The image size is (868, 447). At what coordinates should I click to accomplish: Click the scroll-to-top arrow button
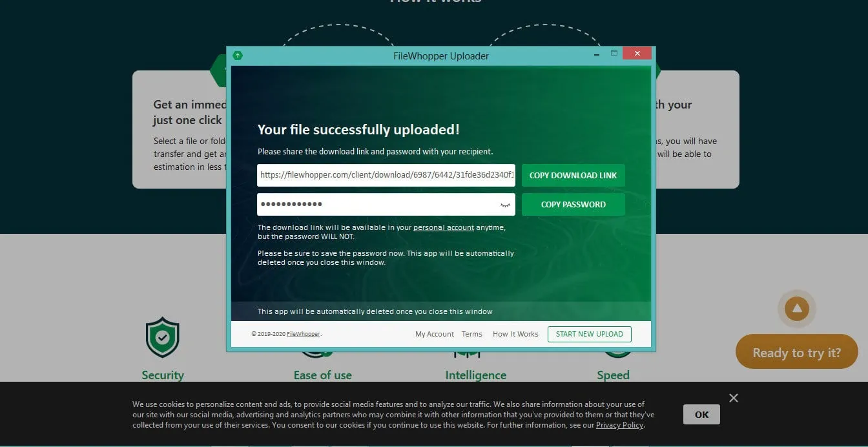pyautogui.click(x=797, y=309)
